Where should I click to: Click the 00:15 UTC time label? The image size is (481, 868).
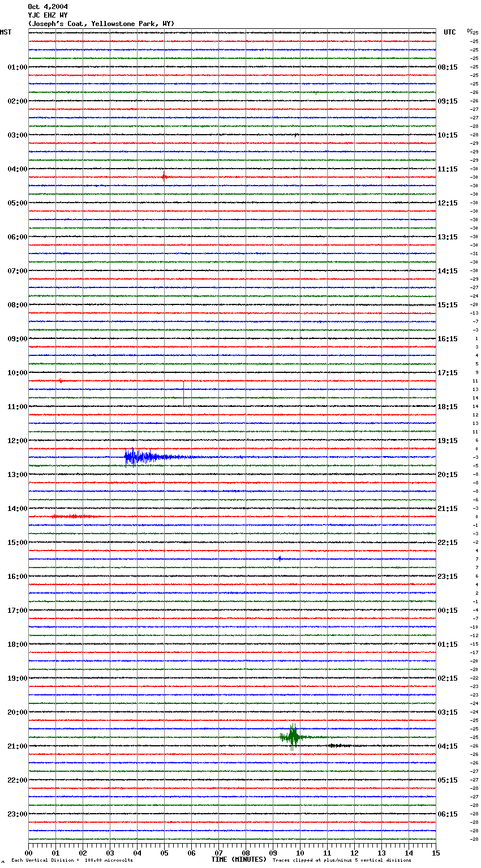[x=448, y=611]
